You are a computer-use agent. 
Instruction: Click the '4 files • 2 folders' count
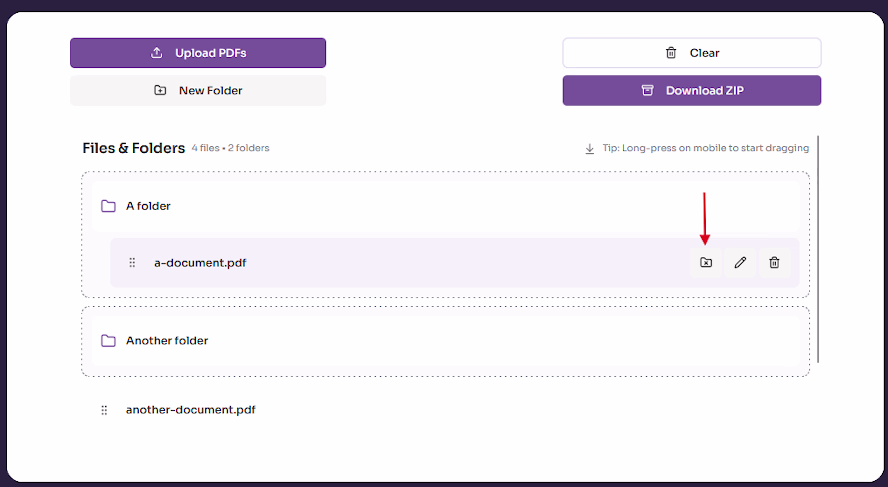[230, 148]
